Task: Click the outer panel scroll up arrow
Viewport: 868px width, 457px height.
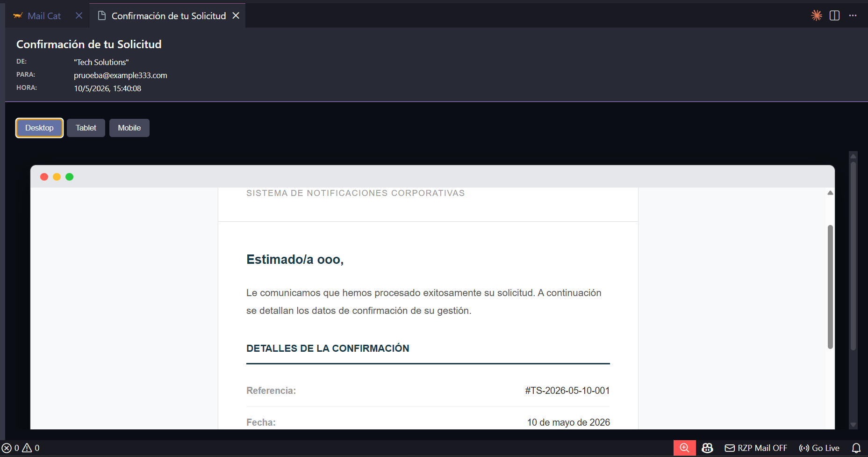Action: (853, 156)
